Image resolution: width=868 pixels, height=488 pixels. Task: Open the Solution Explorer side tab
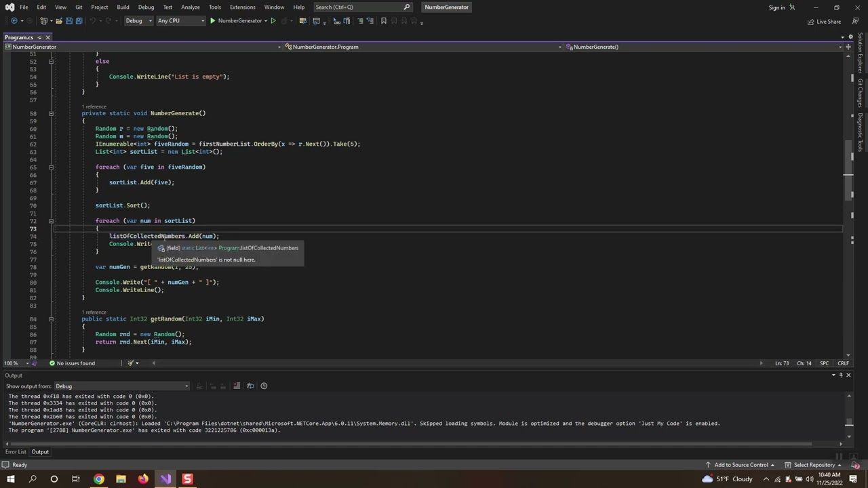click(860, 54)
